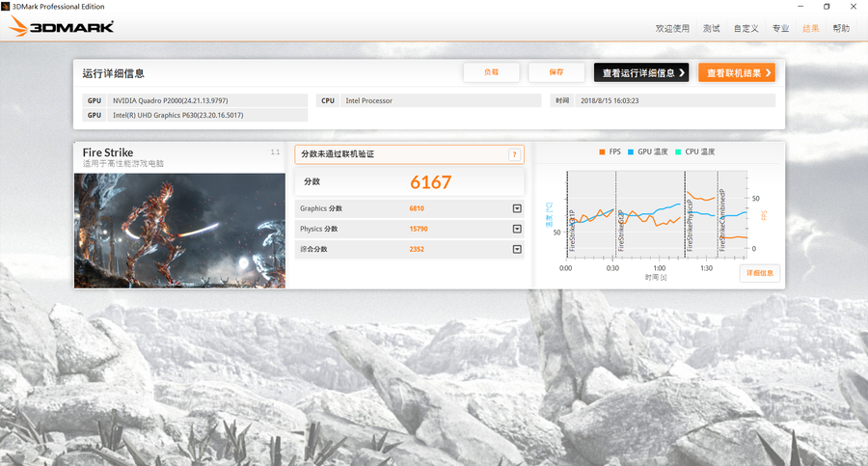This screenshot has width=868, height=466.
Task: Click the 负载 button
Action: coord(492,72)
